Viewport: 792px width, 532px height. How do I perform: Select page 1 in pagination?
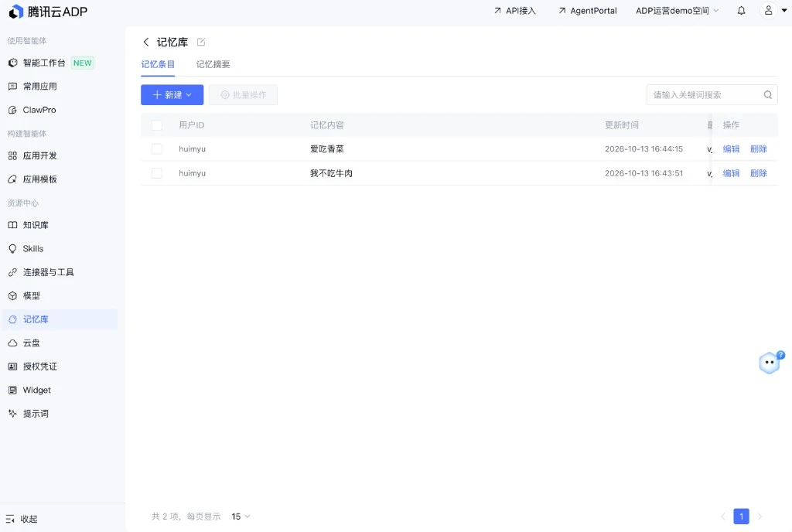click(x=741, y=517)
